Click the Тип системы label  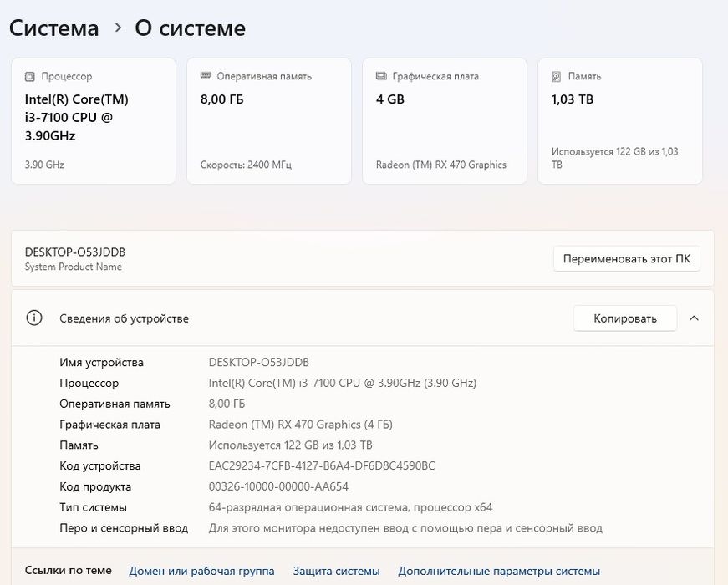93,507
